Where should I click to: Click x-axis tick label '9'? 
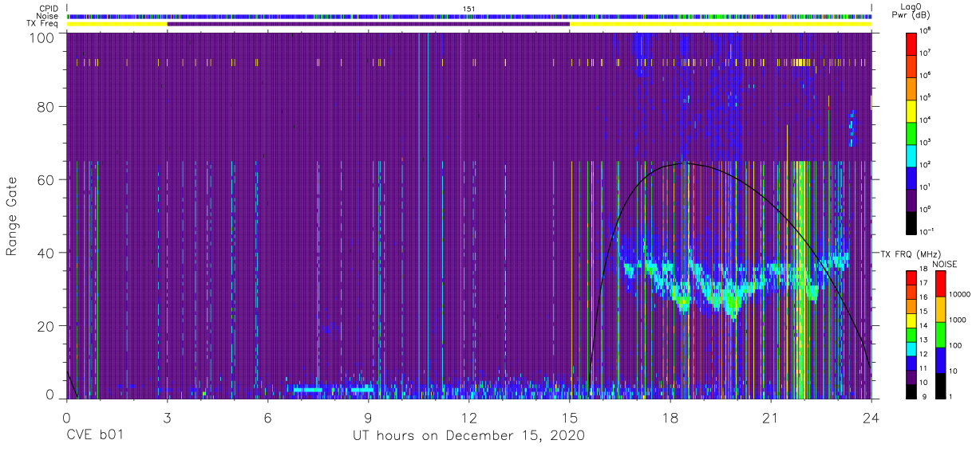tap(369, 418)
